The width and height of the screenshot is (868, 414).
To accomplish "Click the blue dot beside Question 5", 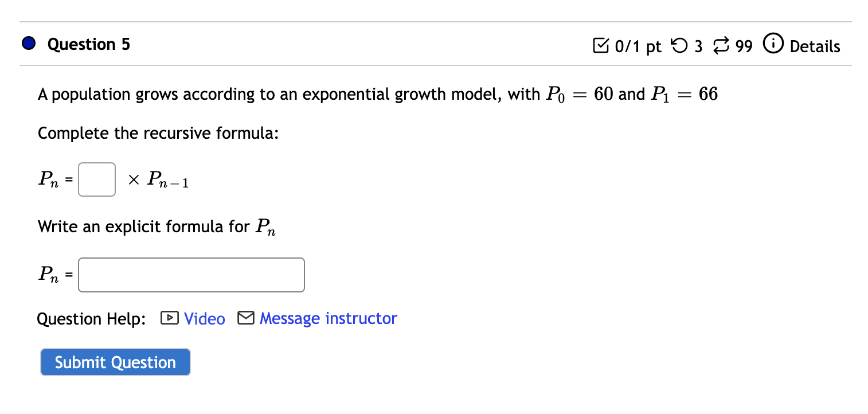I will [x=28, y=42].
